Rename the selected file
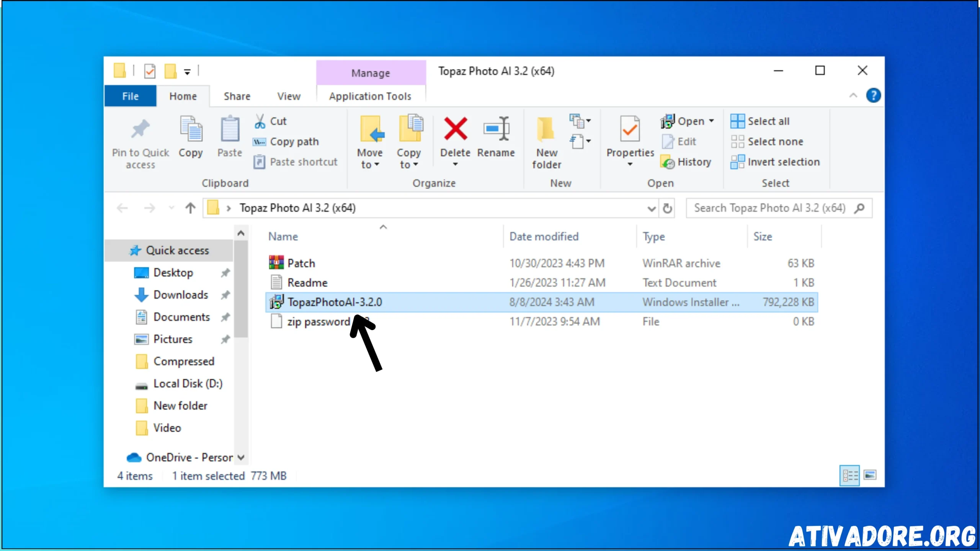This screenshot has width=980, height=551. pos(496,137)
